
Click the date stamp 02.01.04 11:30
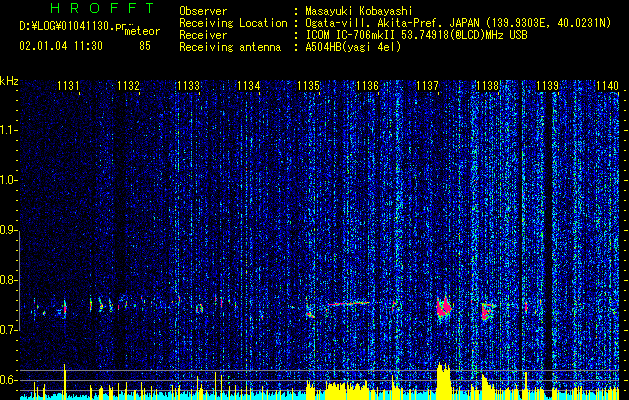61,46
